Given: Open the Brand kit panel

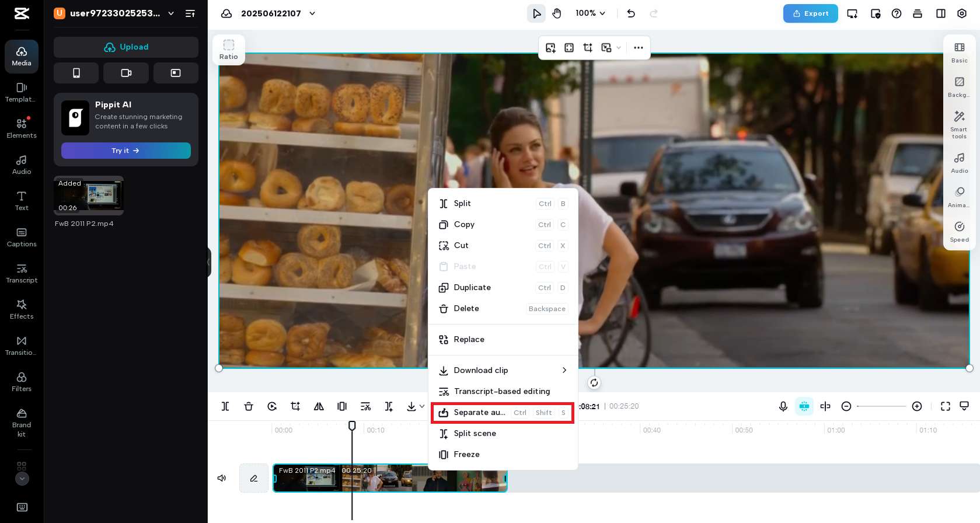Looking at the screenshot, I should coord(22,422).
